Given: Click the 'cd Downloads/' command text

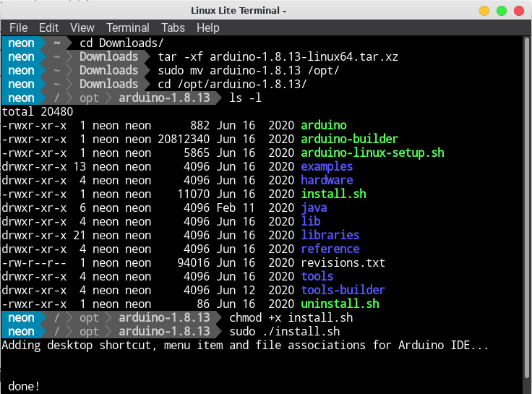Looking at the screenshot, I should click(x=121, y=43).
